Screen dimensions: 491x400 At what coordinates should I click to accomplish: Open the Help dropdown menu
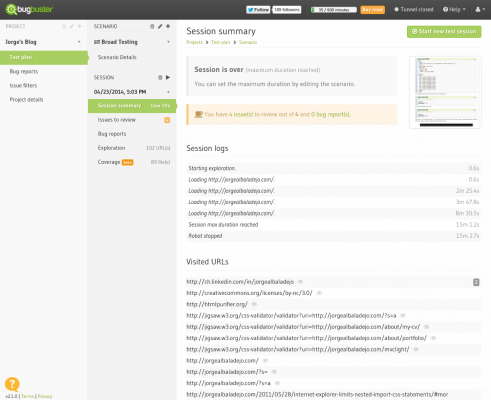454,10
